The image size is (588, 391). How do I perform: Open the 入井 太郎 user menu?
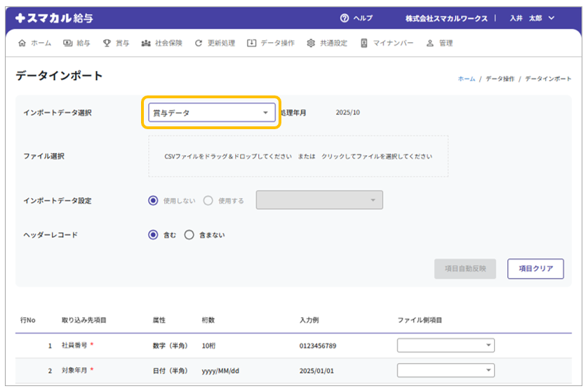[532, 18]
